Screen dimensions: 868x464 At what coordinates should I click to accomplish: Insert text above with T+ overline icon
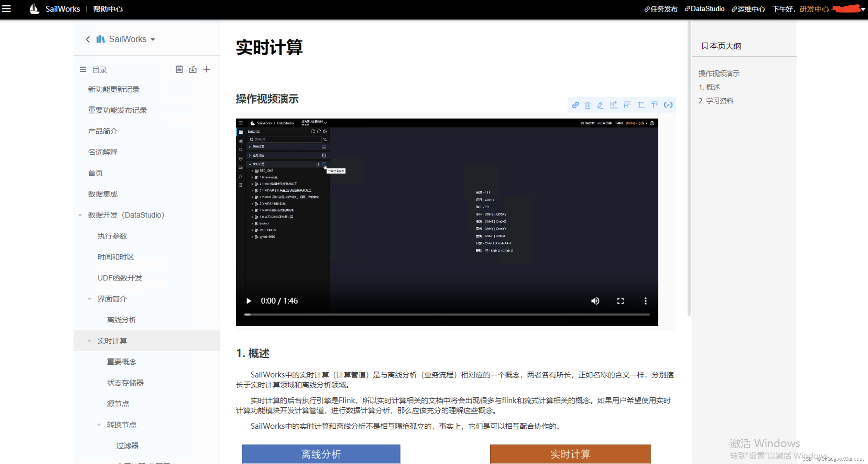[x=654, y=105]
